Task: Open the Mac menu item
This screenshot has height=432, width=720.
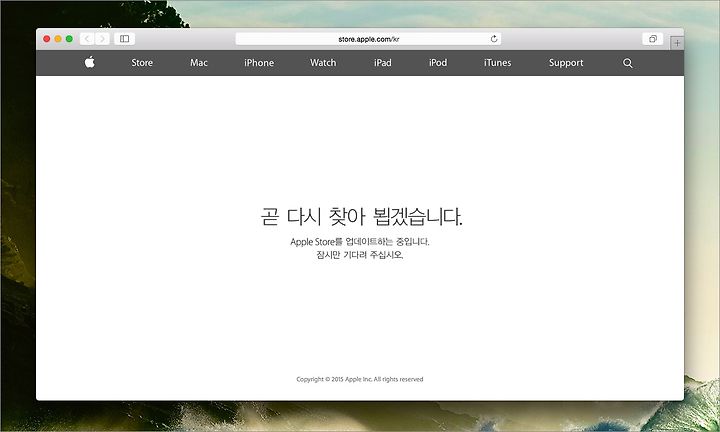Action: pos(199,62)
